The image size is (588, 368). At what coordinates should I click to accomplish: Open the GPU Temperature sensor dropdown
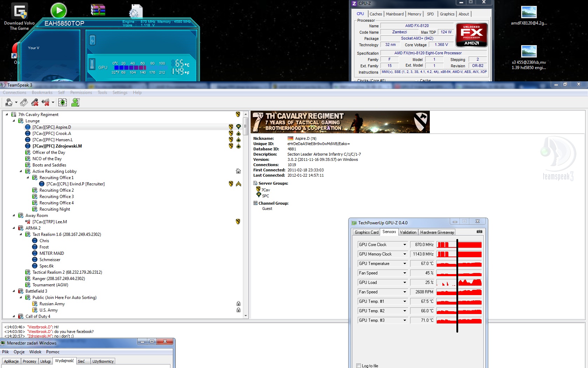click(405, 264)
